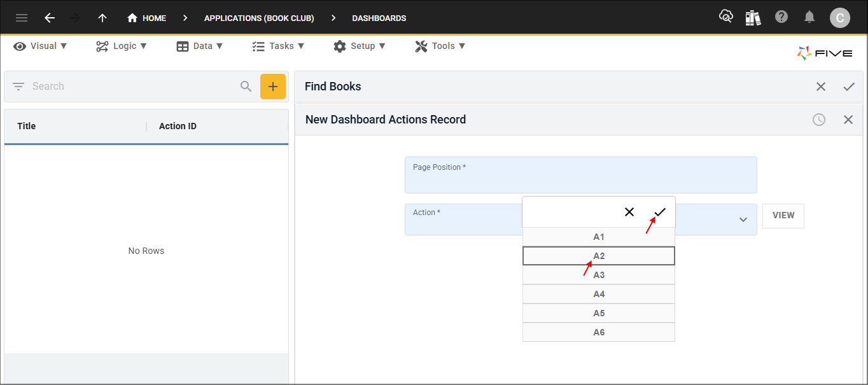Open the notifications bell
The image size is (868, 385).
(809, 17)
